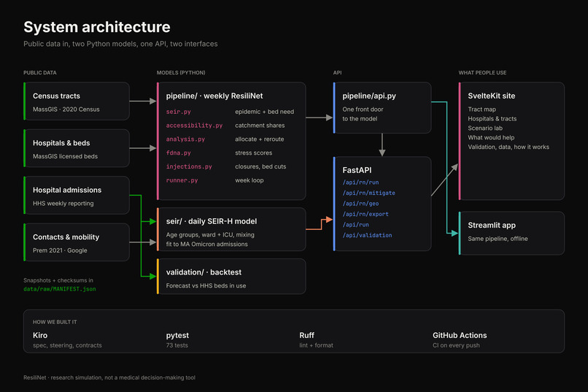Click 'Same pipeline, offline' text
588x392 pixels.
click(498, 239)
